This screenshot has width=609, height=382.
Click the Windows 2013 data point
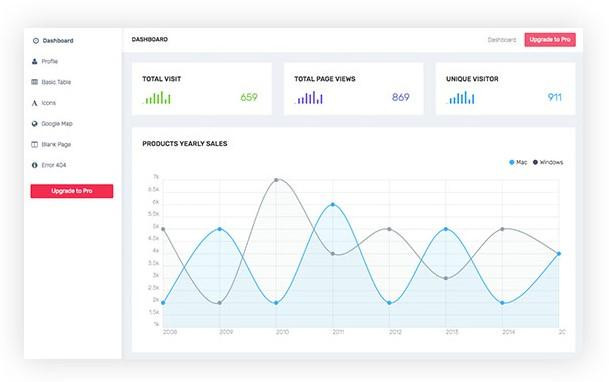click(x=446, y=278)
